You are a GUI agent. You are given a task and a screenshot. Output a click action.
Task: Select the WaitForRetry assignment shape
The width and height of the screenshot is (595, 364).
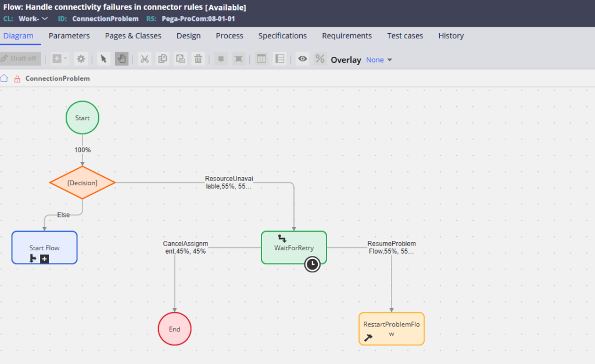(294, 247)
